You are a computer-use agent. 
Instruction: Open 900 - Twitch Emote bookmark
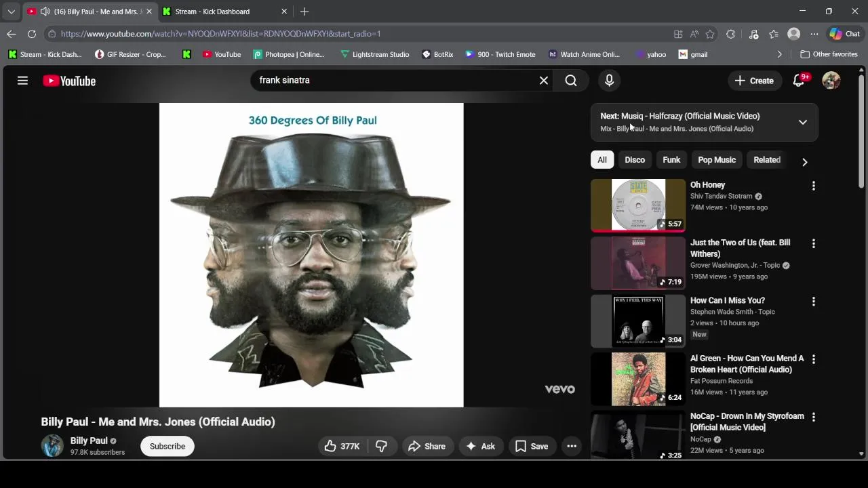[x=500, y=54]
